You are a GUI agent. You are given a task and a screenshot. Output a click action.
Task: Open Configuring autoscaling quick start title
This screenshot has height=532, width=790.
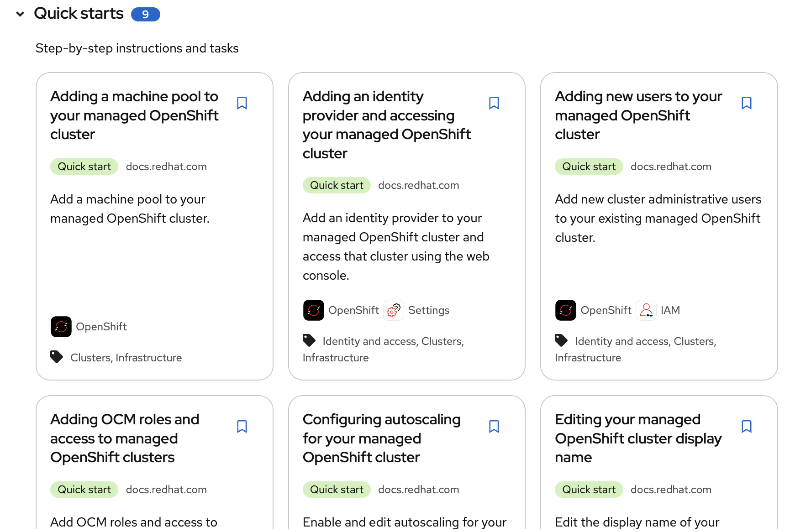(x=381, y=438)
